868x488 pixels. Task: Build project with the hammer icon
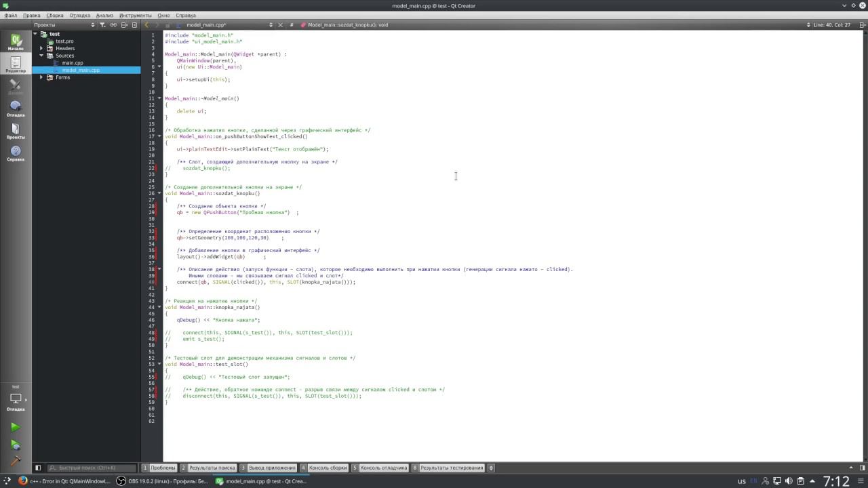pos(16,462)
